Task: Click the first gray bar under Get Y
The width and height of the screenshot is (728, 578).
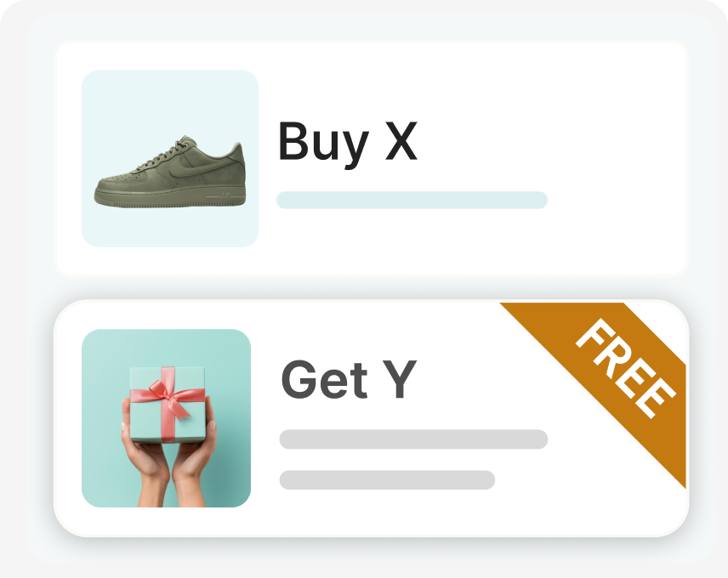Action: 413,439
